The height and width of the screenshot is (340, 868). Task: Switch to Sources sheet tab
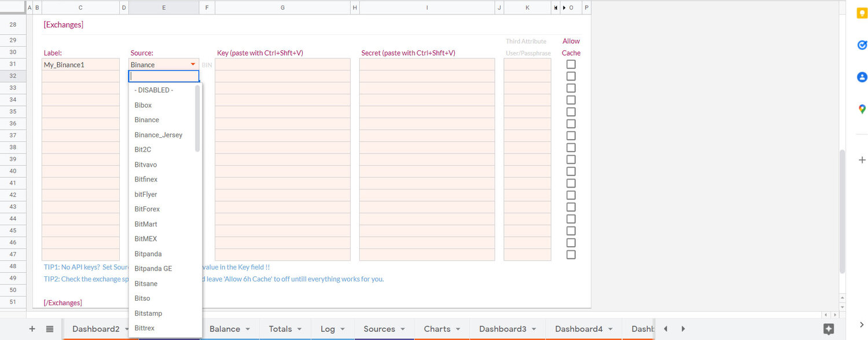click(380, 329)
